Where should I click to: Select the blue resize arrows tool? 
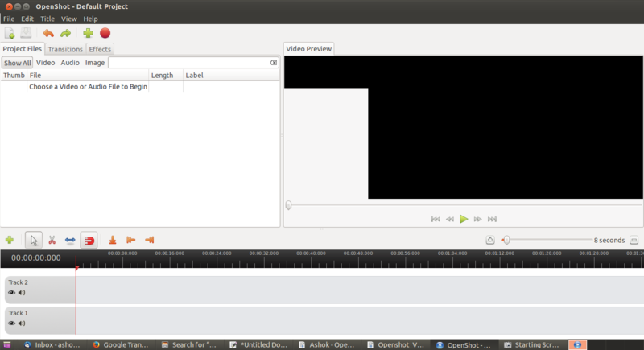pyautogui.click(x=70, y=240)
